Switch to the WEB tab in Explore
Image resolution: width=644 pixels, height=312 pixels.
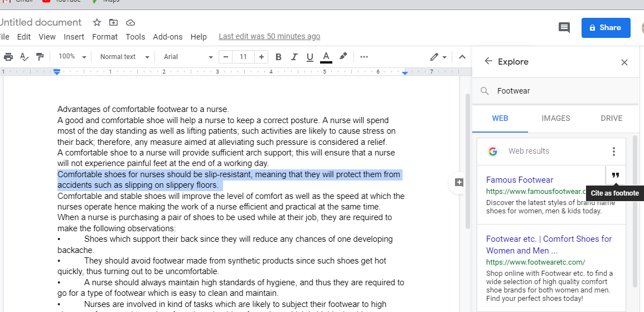(500, 118)
